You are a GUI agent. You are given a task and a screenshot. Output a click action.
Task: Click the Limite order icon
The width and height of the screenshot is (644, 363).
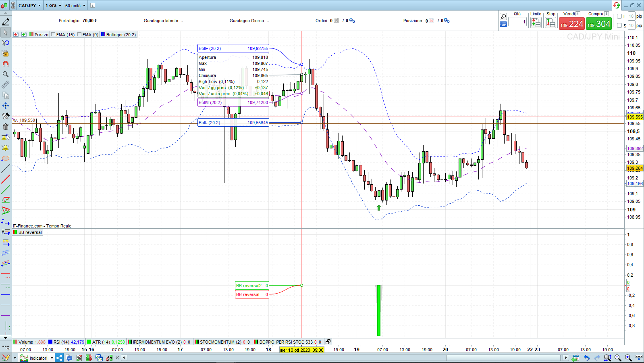(x=536, y=23)
